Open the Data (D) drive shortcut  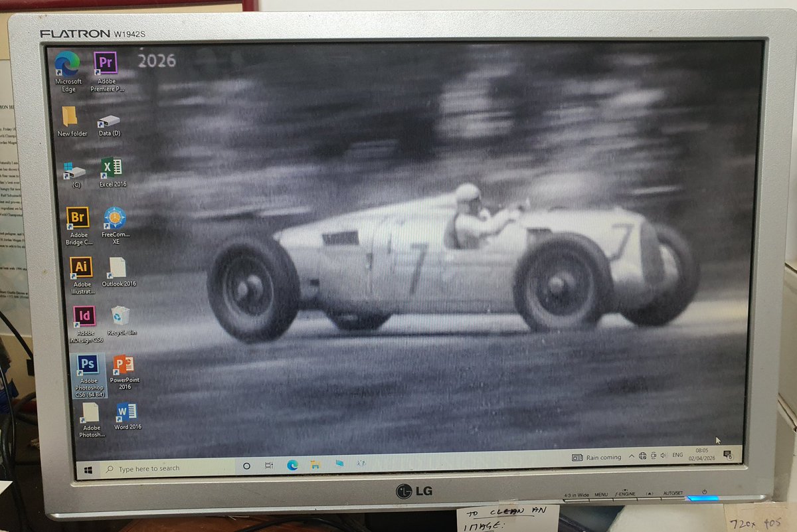[110, 125]
